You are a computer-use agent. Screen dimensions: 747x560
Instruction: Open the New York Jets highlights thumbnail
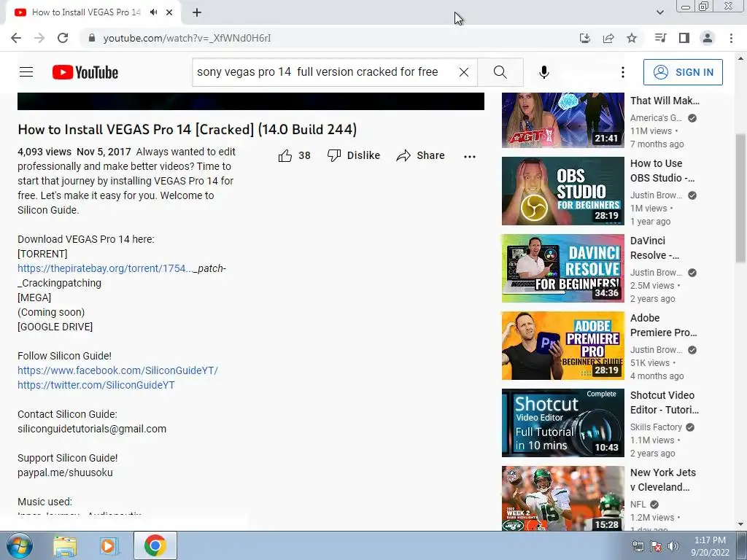pyautogui.click(x=562, y=498)
